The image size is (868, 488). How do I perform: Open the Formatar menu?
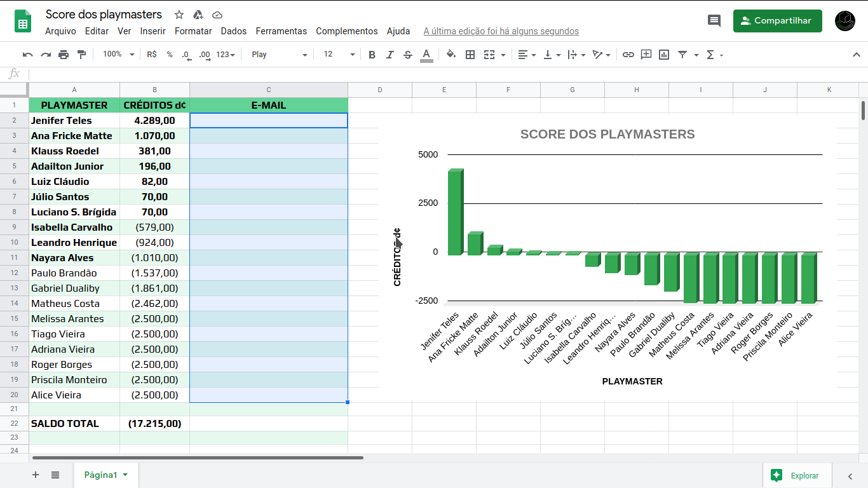(x=193, y=31)
